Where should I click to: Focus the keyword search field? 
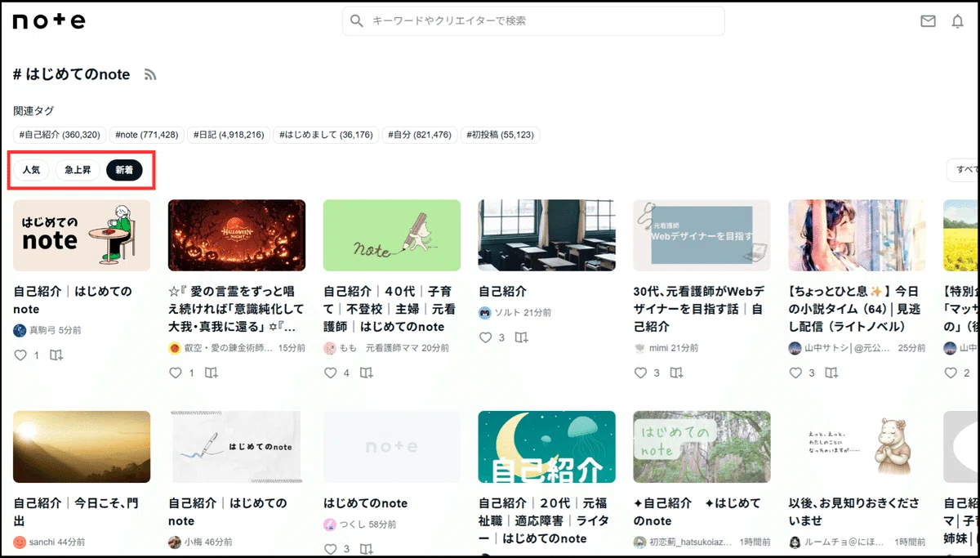533,21
